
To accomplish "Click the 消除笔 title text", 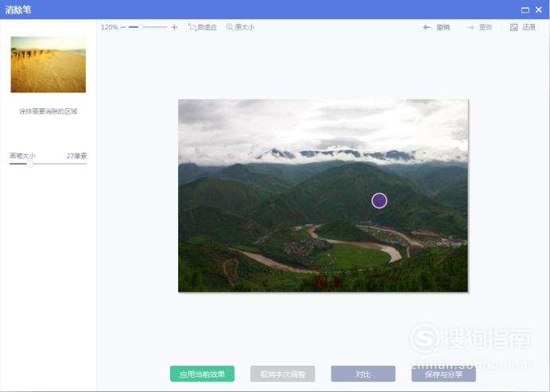I will point(18,10).
